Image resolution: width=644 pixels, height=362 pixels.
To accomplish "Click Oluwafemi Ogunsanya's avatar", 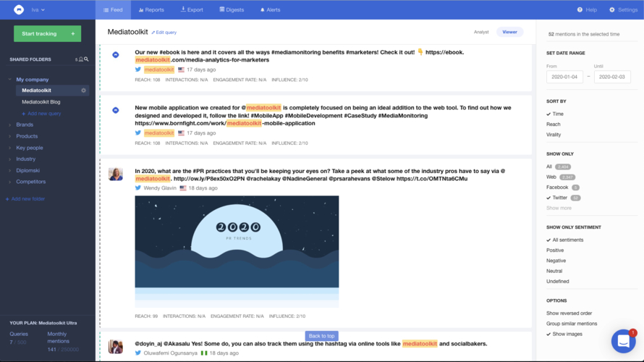I will coord(115,346).
